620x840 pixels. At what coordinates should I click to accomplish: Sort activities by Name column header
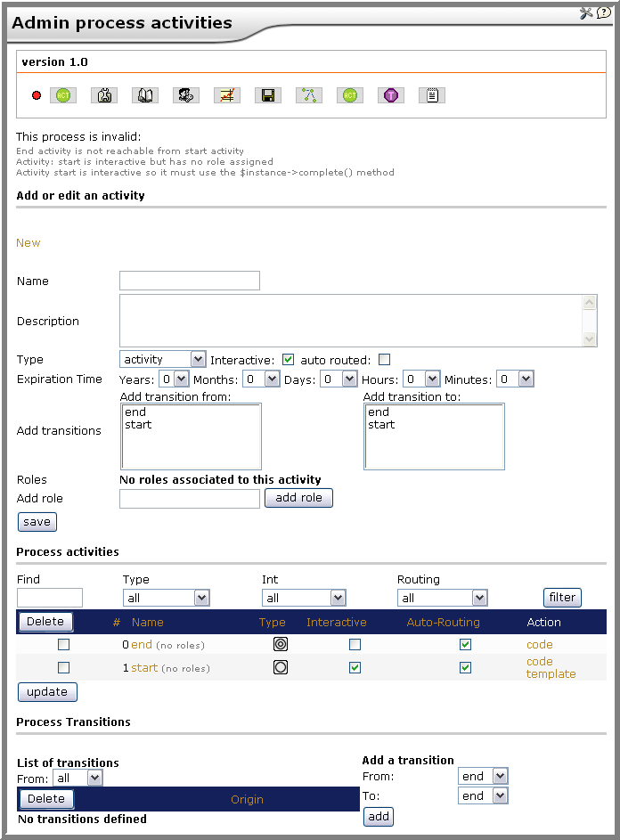(x=147, y=622)
